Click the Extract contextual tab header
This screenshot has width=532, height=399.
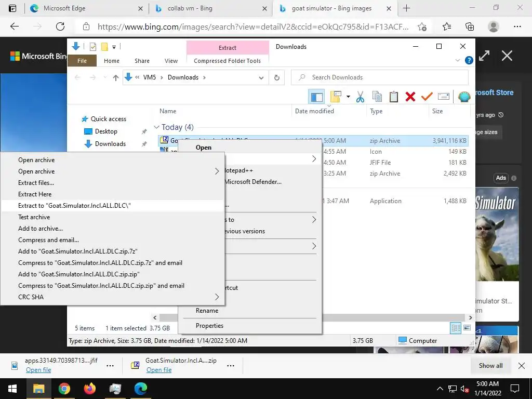coord(228,48)
